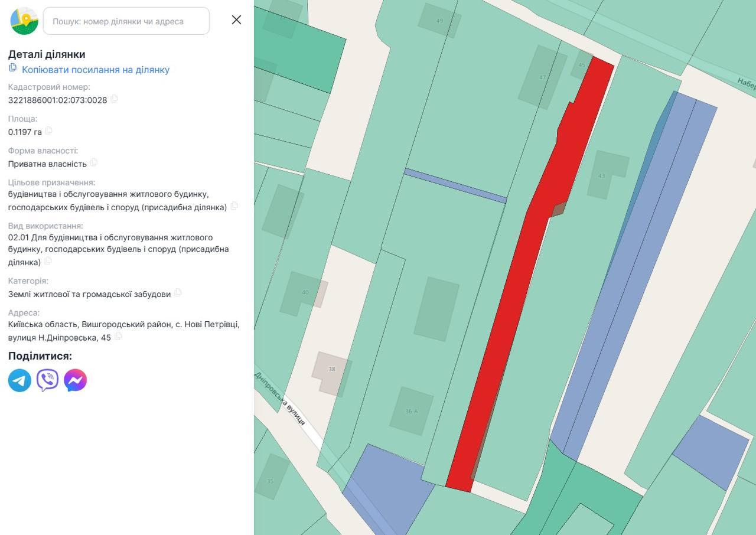Copy the 'Вид використання' text
The height and width of the screenshot is (535, 756).
48,261
